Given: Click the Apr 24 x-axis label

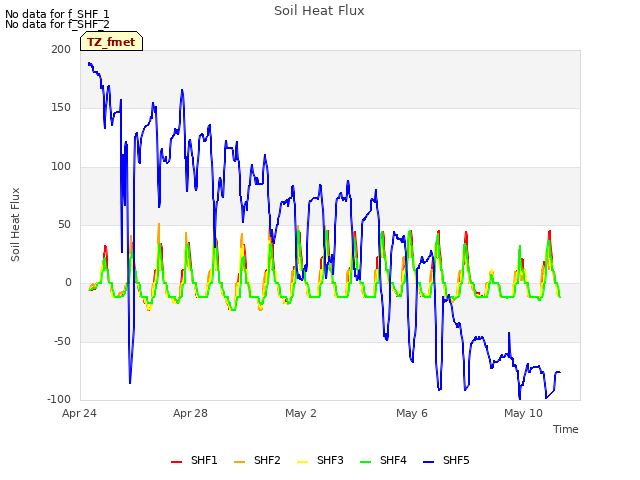Looking at the screenshot, I should point(79,413).
